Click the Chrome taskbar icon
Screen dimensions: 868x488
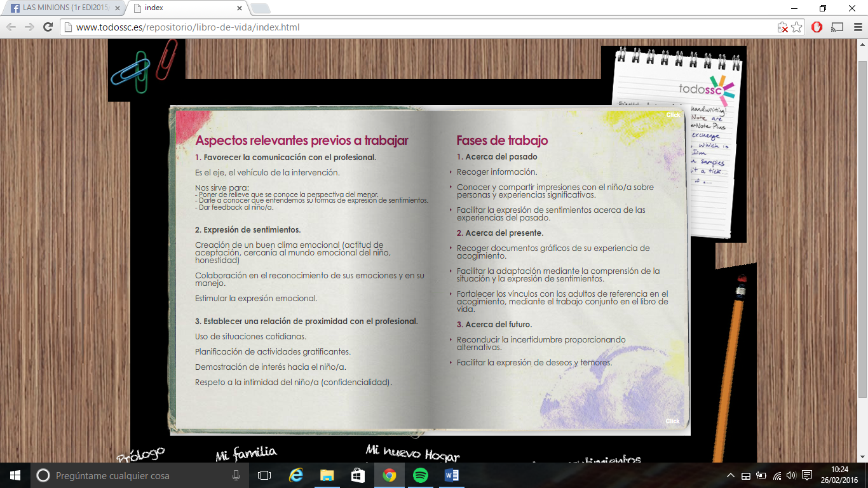pyautogui.click(x=390, y=475)
